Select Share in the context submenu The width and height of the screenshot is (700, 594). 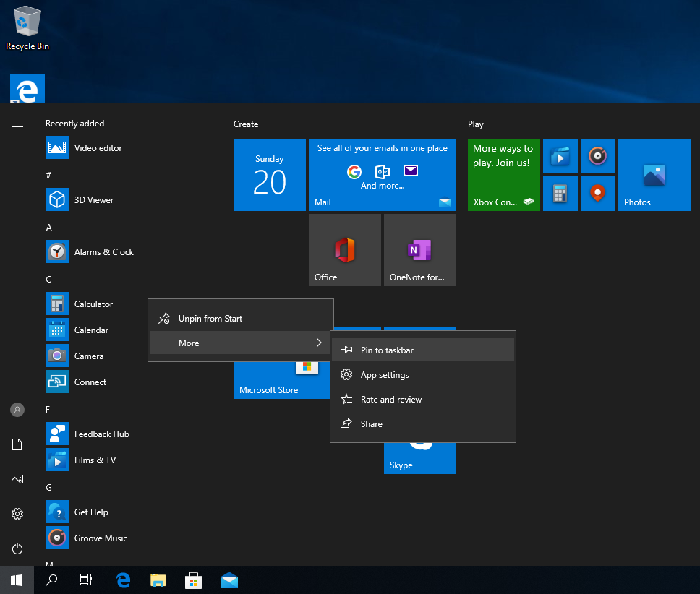tap(423, 423)
